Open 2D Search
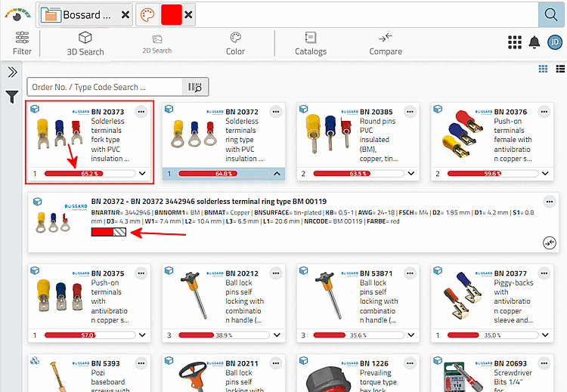The width and height of the screenshot is (567, 392). pos(157,44)
